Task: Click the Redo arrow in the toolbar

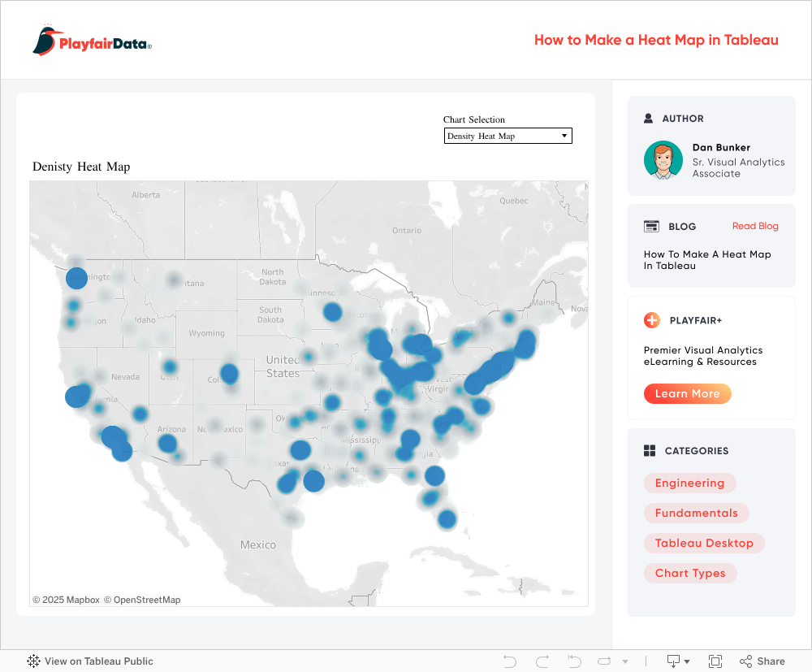Action: [542, 661]
